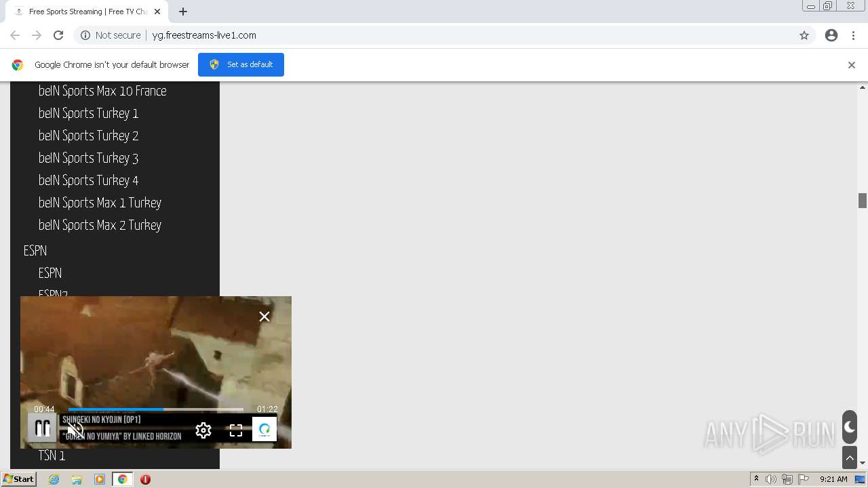Show hidden system tray icons

coord(756,479)
